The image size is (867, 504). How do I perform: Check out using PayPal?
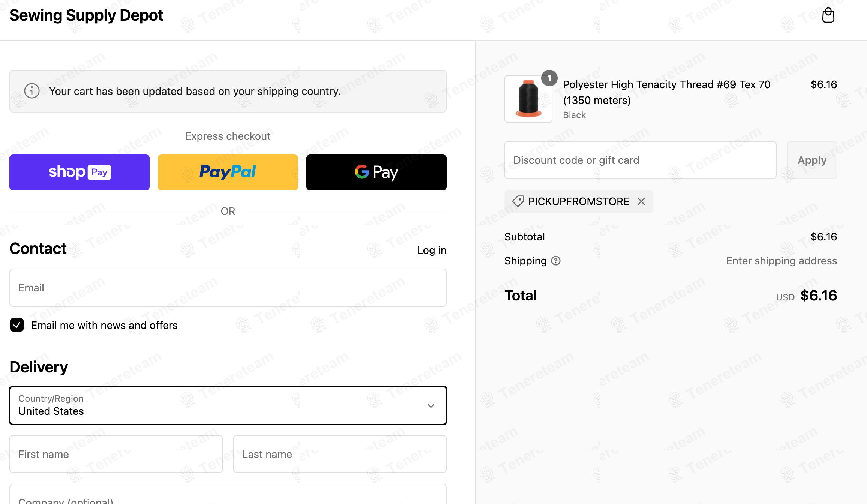[x=228, y=172]
